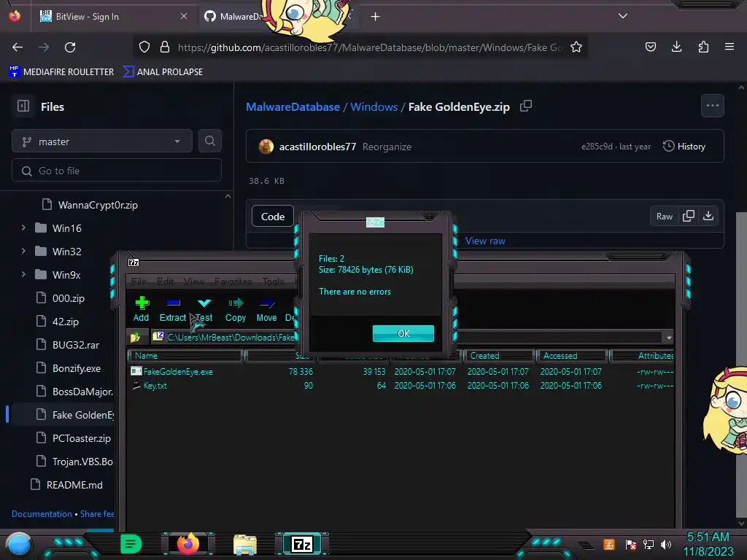The height and width of the screenshot is (560, 747).
Task: Click the 7-Zip Add toolbar icon
Action: (141, 308)
